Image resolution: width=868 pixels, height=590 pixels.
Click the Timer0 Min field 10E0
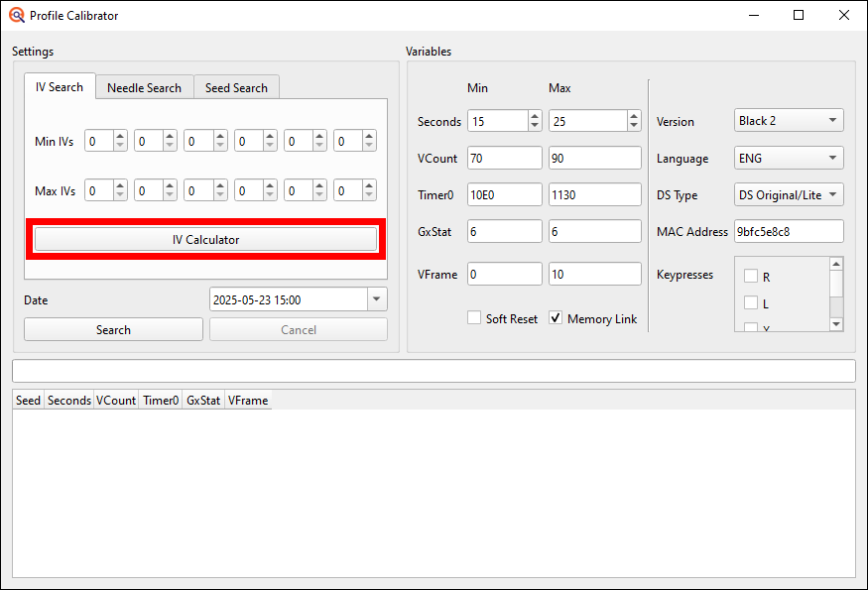505,194
